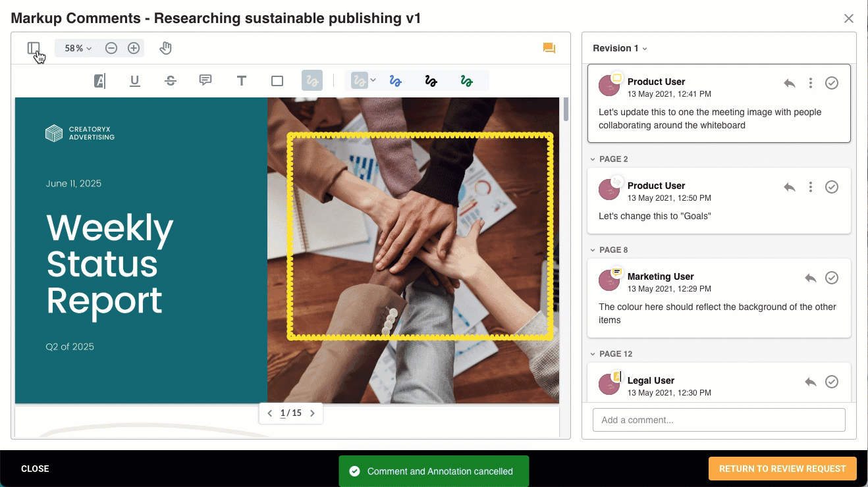The width and height of the screenshot is (868, 487).
Task: Select the text highlight tool
Action: 99,81
